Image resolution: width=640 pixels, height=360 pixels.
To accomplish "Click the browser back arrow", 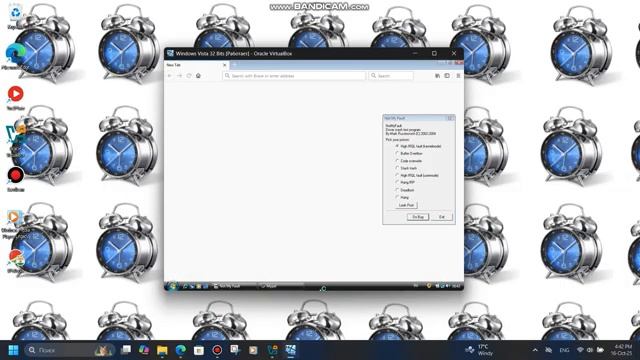I will pos(170,76).
